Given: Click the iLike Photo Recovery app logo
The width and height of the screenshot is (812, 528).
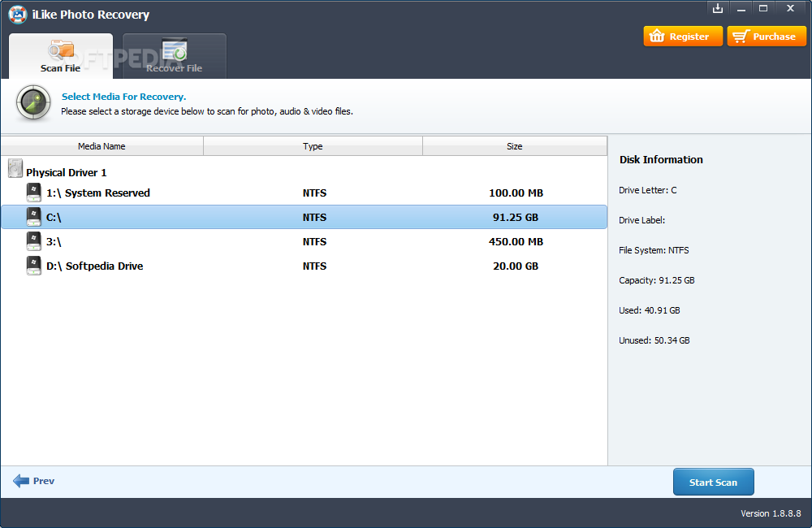Looking at the screenshot, I should coord(18,15).
